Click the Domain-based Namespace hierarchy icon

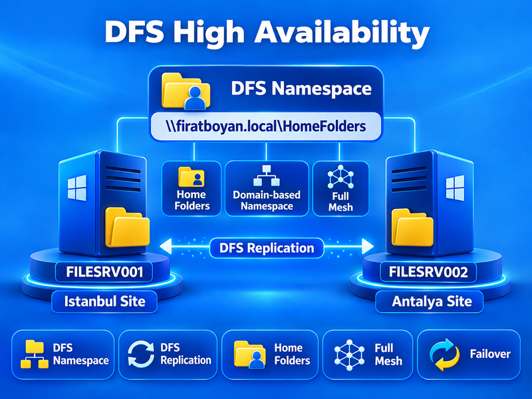[267, 176]
